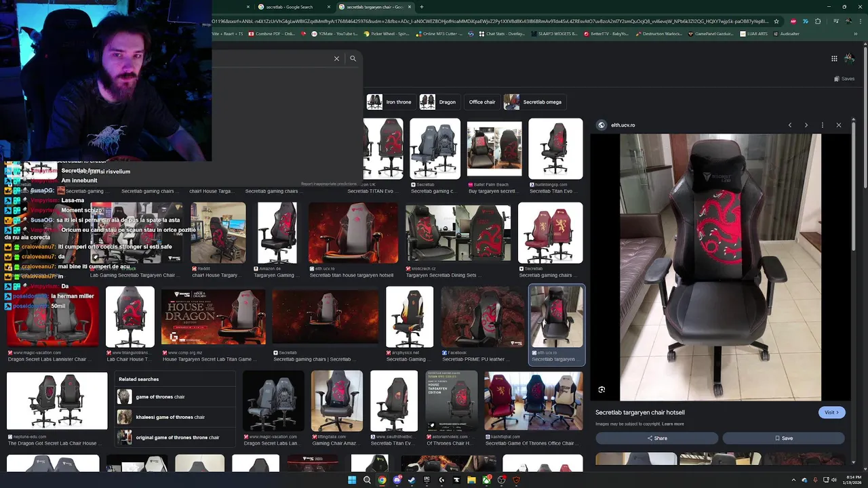Image resolution: width=868 pixels, height=488 pixels.
Task: Open the volume speaker icon in system tray
Action: [834, 480]
